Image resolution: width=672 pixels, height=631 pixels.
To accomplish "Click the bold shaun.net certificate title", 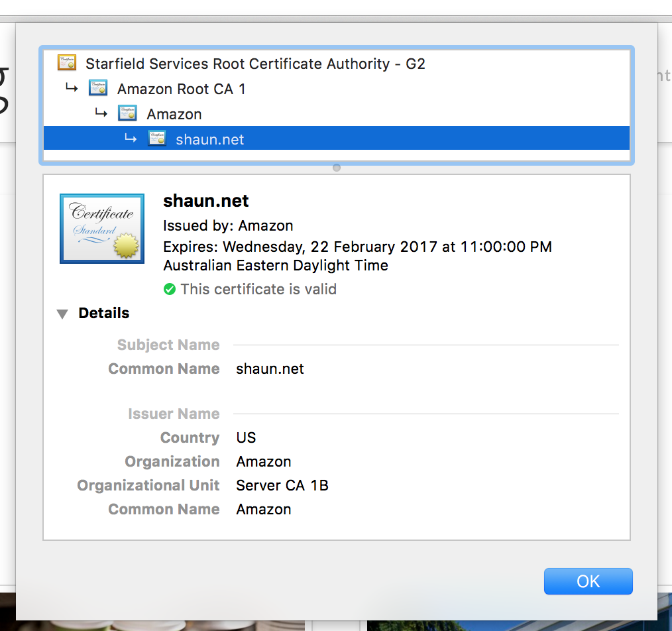I will point(206,201).
